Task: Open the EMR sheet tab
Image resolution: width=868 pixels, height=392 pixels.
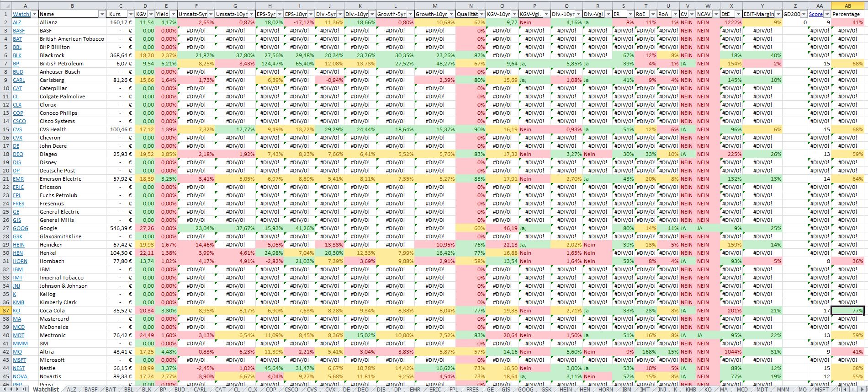Action: pyautogui.click(x=415, y=389)
